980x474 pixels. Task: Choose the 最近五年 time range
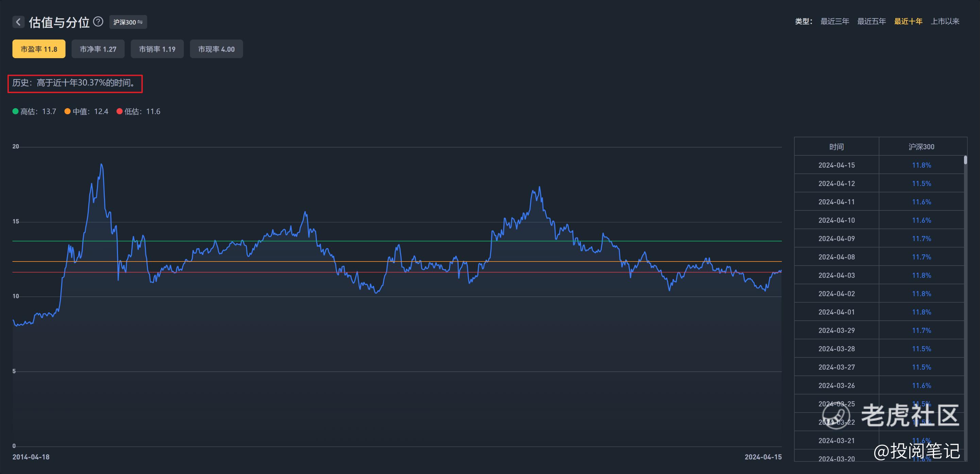pos(871,21)
